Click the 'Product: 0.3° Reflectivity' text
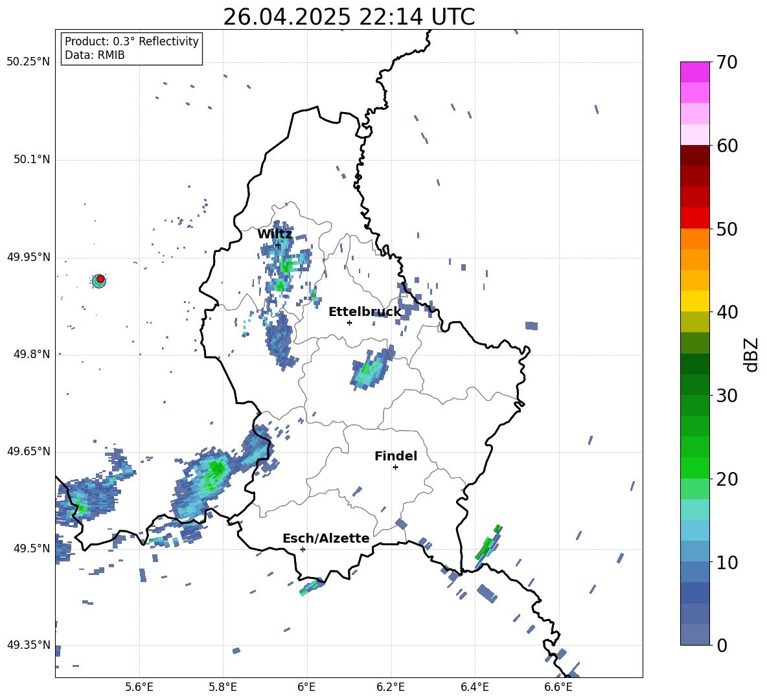767x700 pixels. [x=132, y=41]
